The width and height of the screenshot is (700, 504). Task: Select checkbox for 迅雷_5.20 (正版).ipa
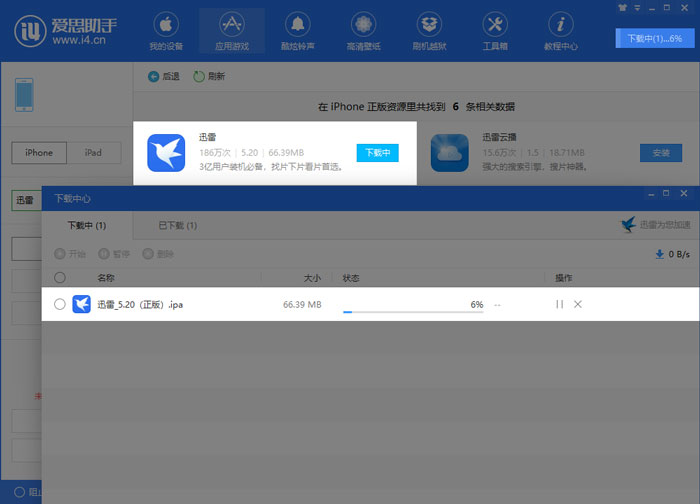60,304
